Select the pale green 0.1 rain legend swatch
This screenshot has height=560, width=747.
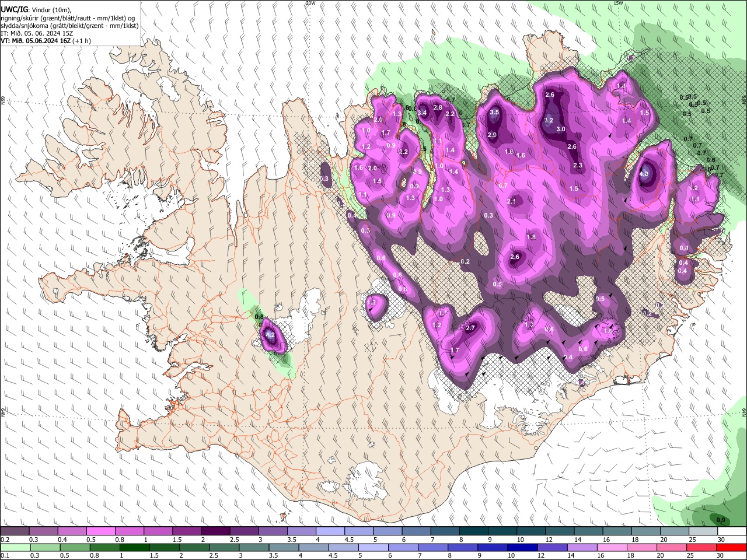click(x=14, y=548)
